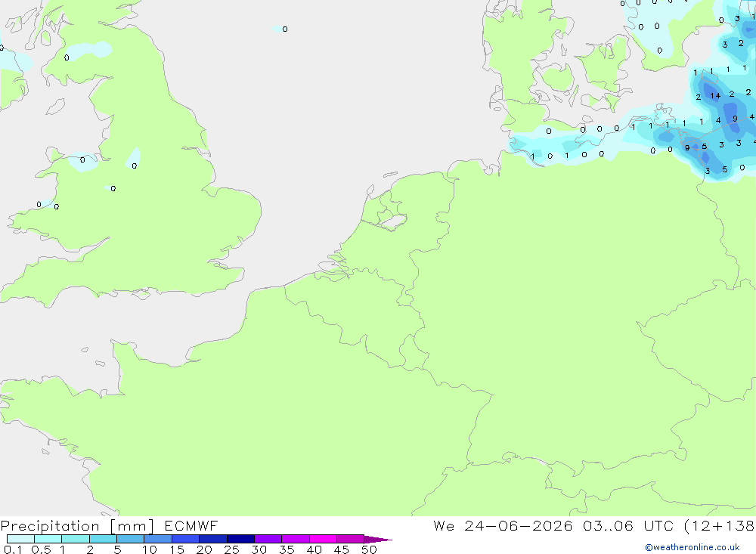Click the legend tick label '10'

click(150, 549)
